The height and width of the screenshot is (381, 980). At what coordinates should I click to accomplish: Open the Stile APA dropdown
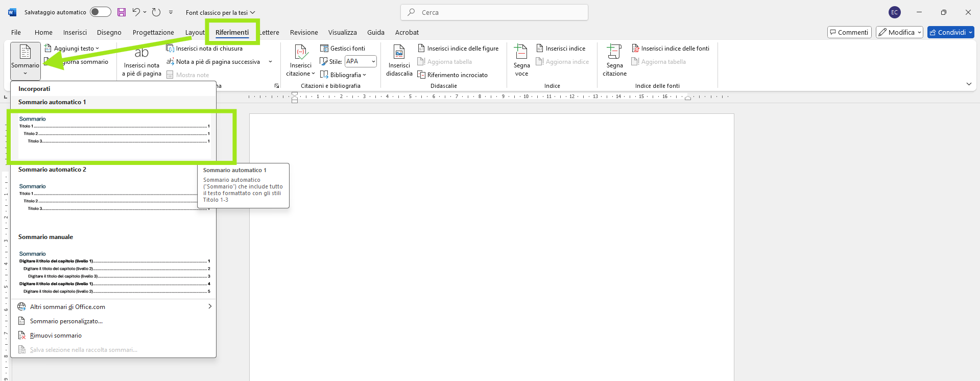(361, 62)
